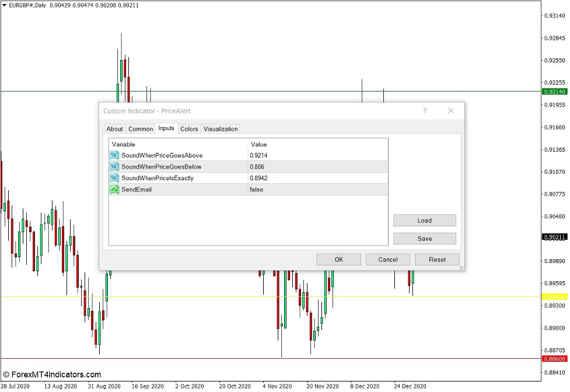The height and width of the screenshot is (392, 570).
Task: Click the Value column header
Action: point(258,144)
